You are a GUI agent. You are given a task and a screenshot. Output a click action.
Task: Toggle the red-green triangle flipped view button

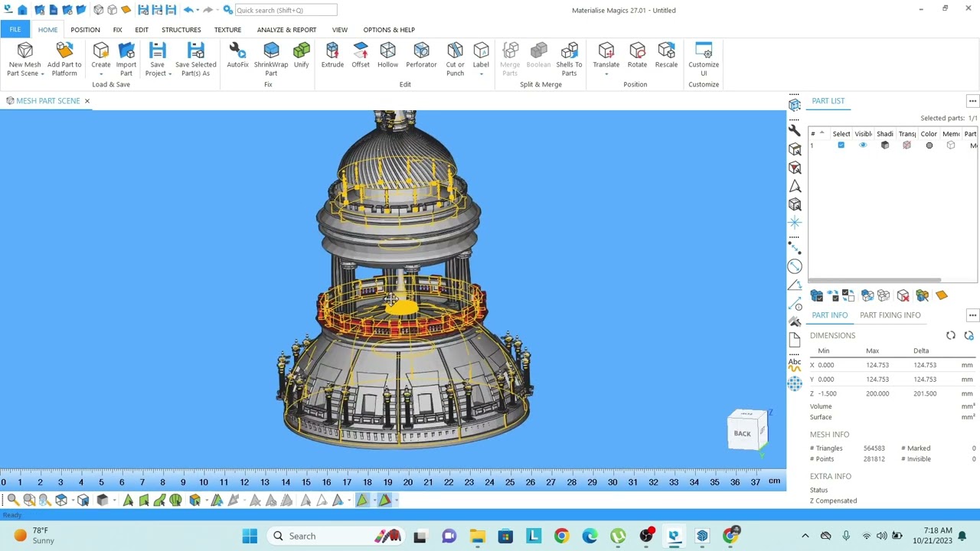click(x=384, y=500)
